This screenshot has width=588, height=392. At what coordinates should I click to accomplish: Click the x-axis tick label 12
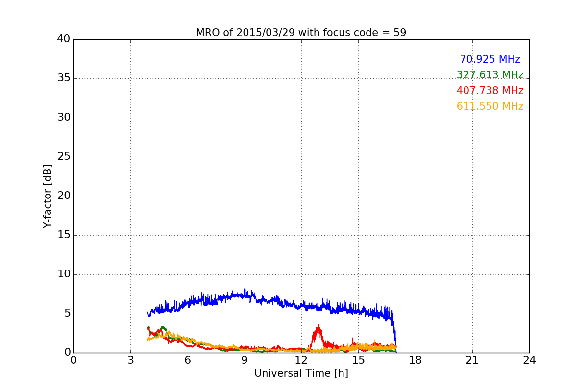(301, 360)
